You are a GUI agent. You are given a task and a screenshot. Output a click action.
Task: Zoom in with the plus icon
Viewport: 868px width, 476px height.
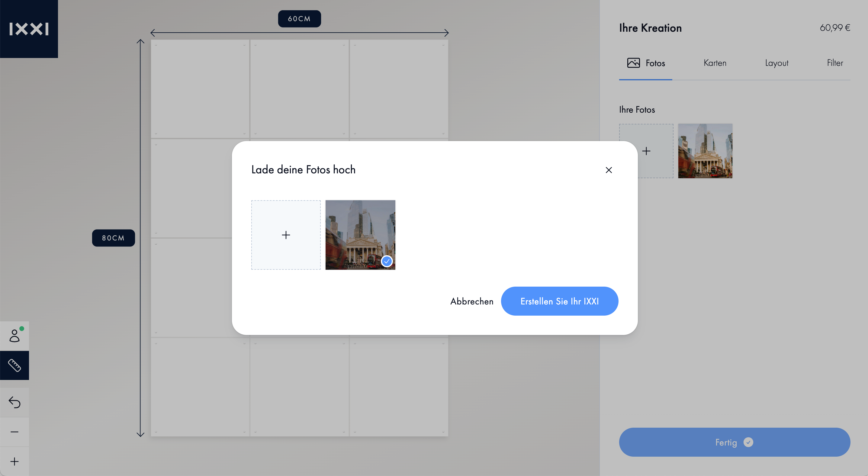14,462
